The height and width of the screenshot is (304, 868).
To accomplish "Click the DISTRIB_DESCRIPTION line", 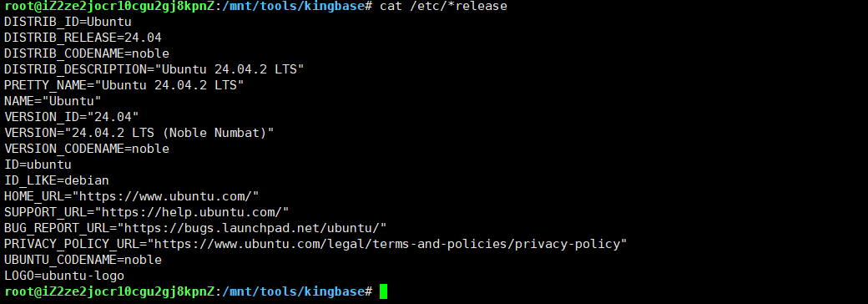I will [x=154, y=70].
